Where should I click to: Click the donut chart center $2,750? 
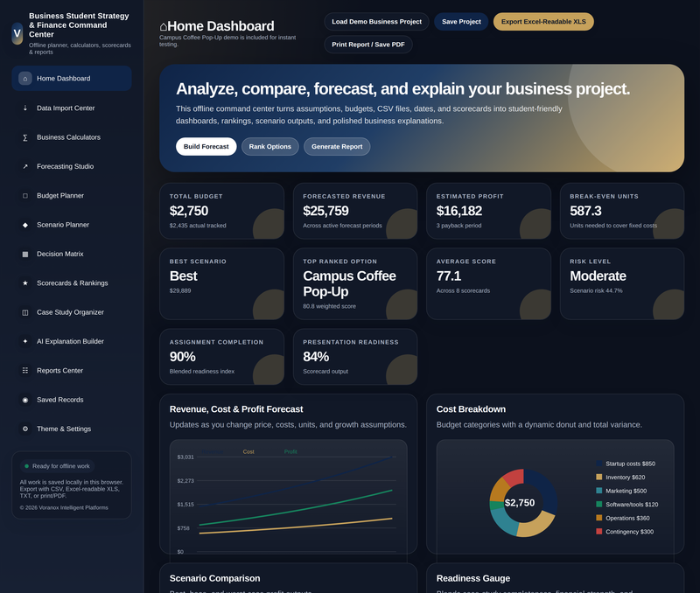520,503
